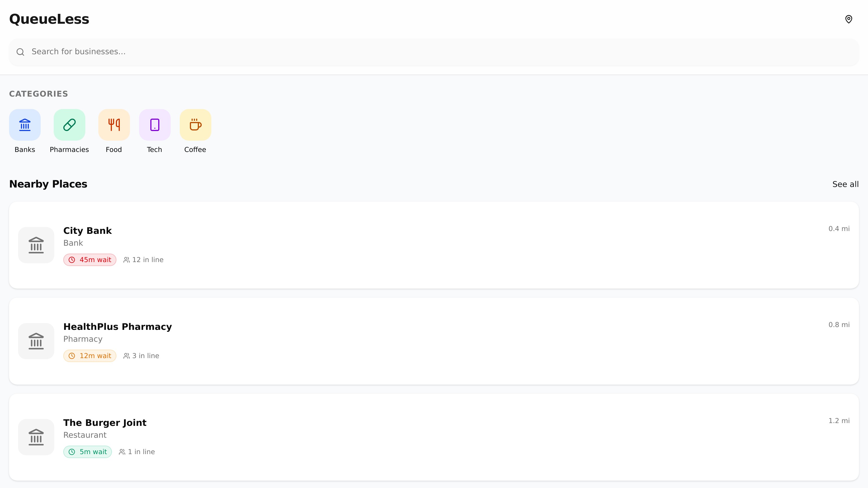Pick the Coffee cup category icon

[196, 125]
